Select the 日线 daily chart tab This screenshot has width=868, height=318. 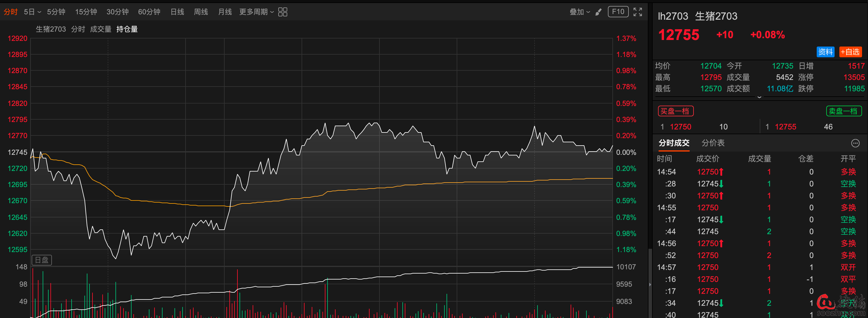pos(177,12)
